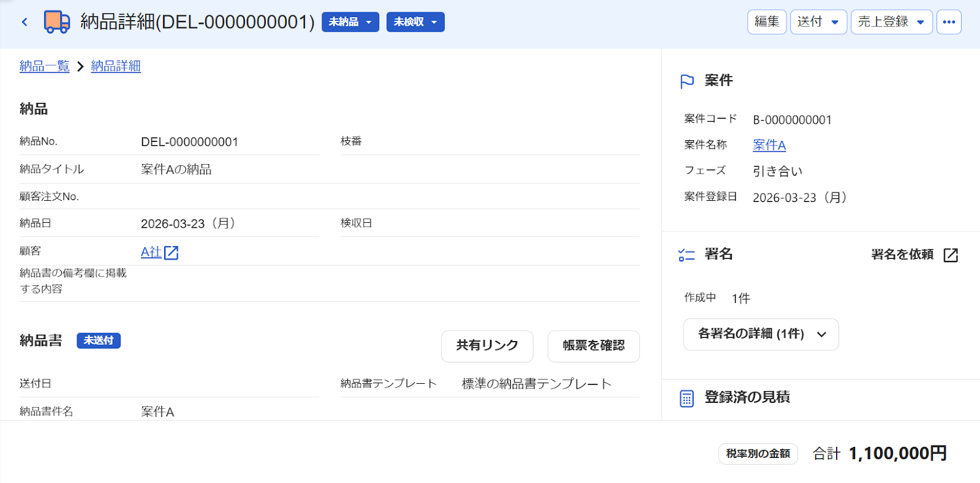
Task: Open the 納品詳細 breadcrumb link
Action: [x=116, y=66]
